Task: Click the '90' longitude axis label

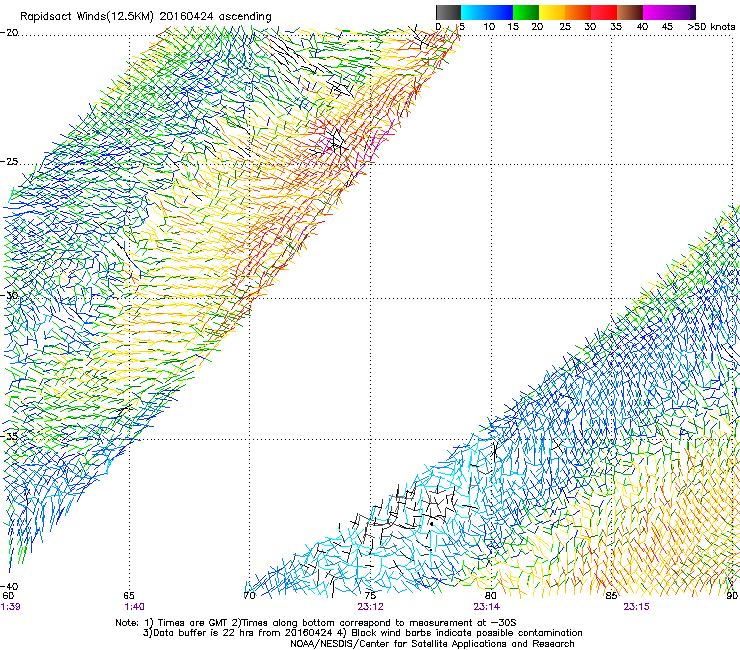Action: 732,596
